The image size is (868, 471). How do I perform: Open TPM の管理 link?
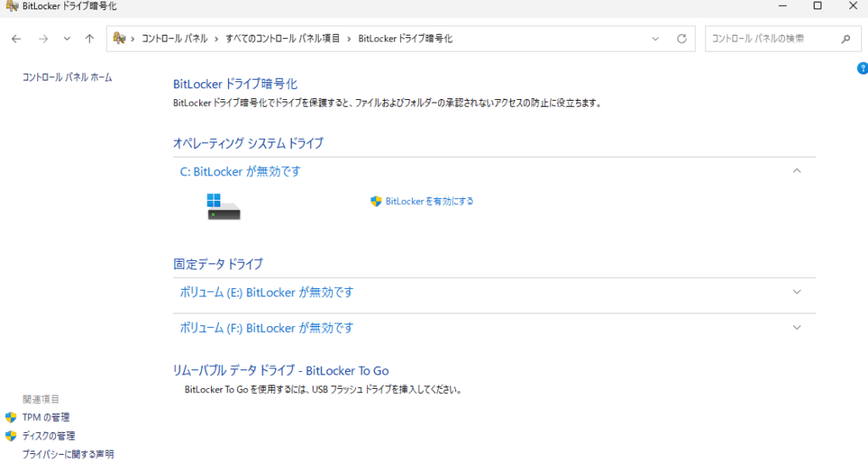(x=46, y=418)
